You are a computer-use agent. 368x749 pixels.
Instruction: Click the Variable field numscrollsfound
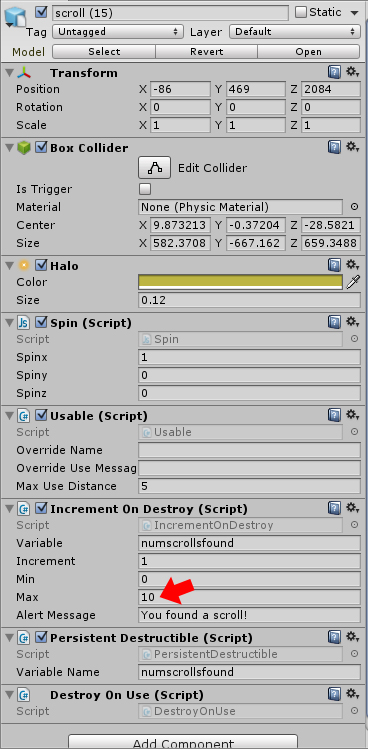point(249,543)
